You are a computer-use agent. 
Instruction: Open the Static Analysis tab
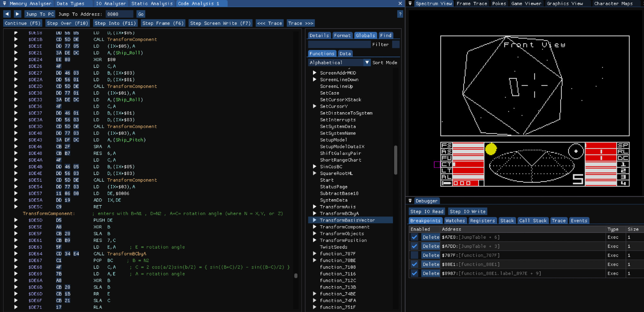pos(152,4)
